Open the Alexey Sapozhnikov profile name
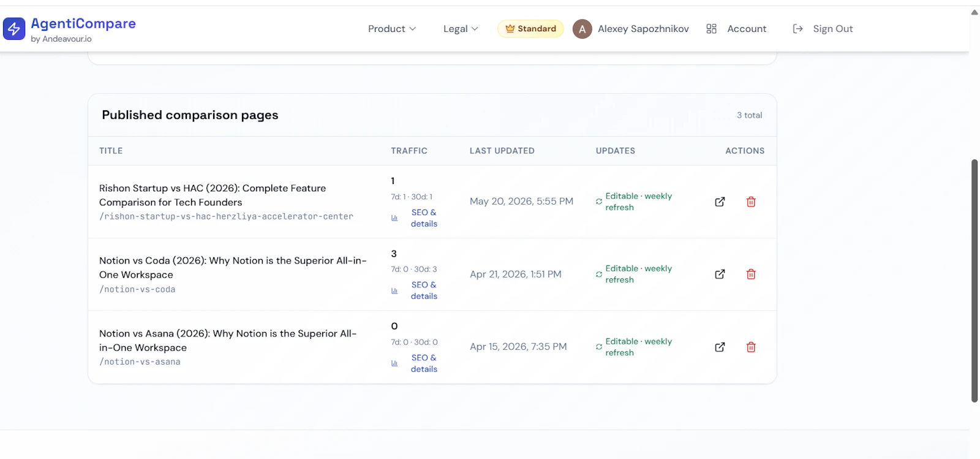The width and height of the screenshot is (980, 459). point(643,29)
